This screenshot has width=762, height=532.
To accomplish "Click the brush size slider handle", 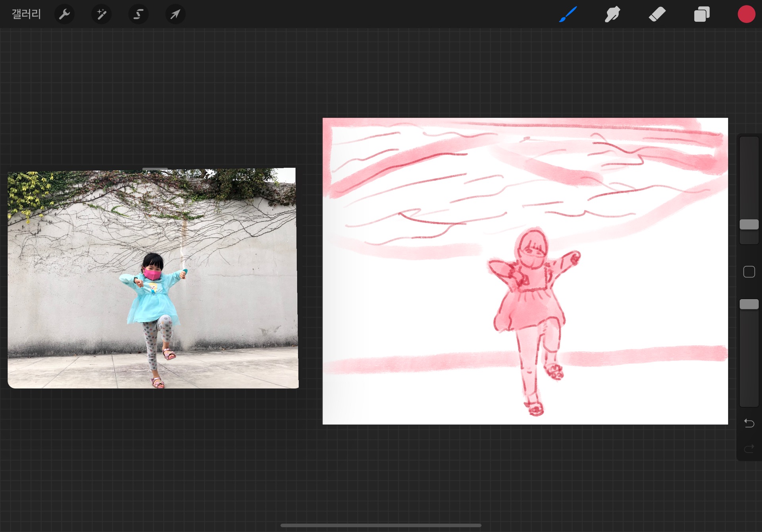I will [x=749, y=225].
